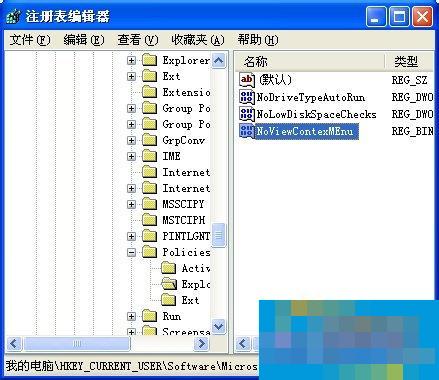Screen dimensions: 439x380
Task: Open the 帮助(H) menu
Action: click(258, 40)
